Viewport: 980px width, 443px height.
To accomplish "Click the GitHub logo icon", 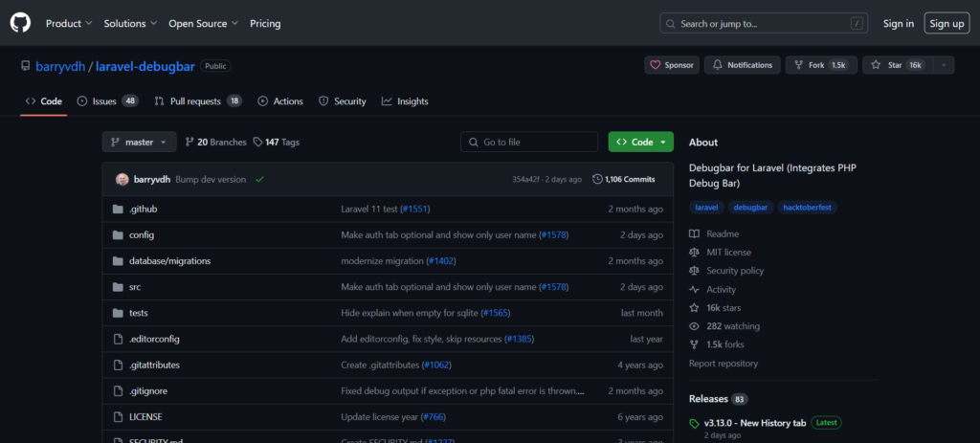I will (x=21, y=23).
